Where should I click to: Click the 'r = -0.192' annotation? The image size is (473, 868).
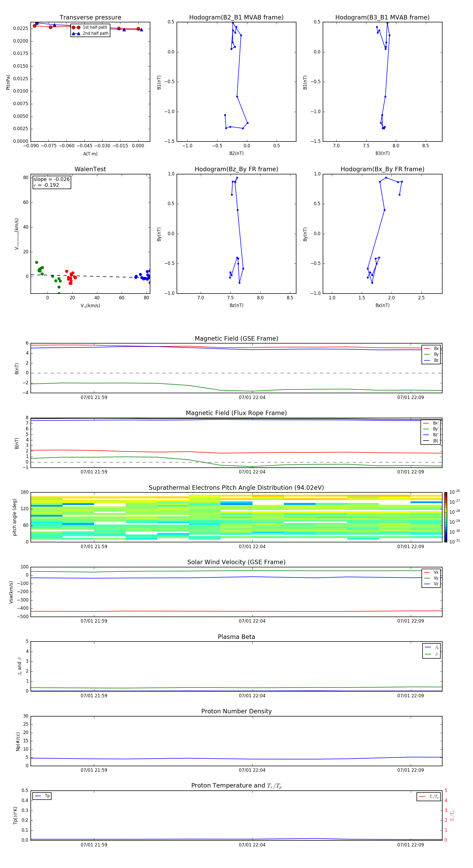(47, 185)
